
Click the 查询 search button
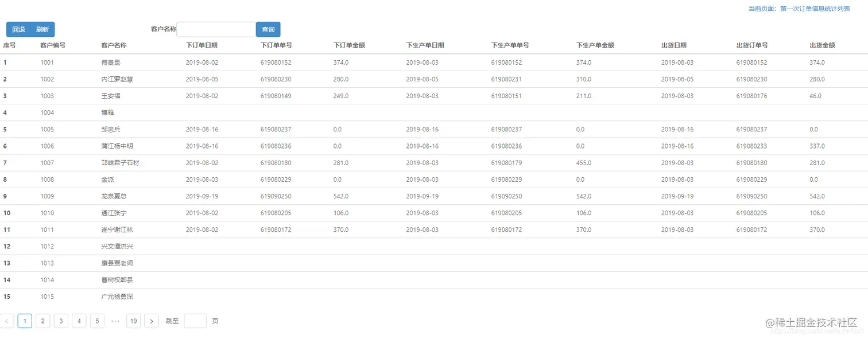268,29
